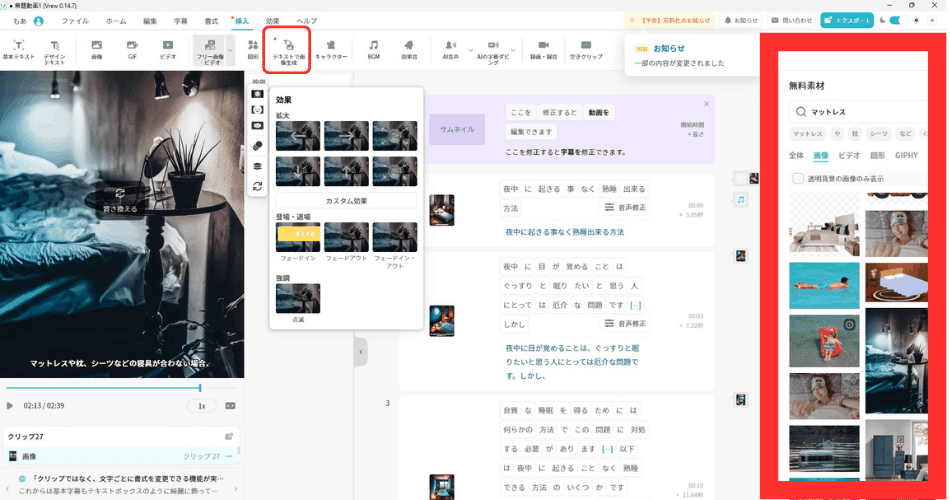Insert a GIF from toolbar
Screen dimensions: 950x500
pyautogui.click(x=132, y=50)
